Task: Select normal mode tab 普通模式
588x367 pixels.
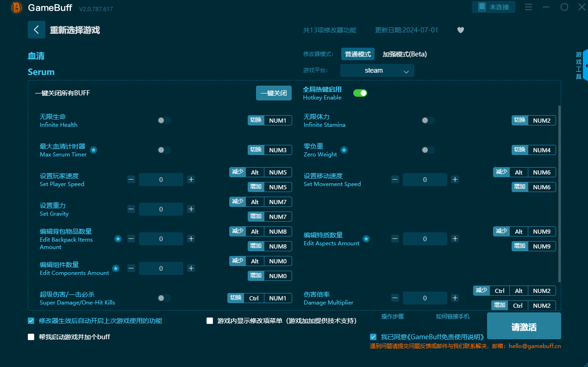Action: pyautogui.click(x=358, y=54)
